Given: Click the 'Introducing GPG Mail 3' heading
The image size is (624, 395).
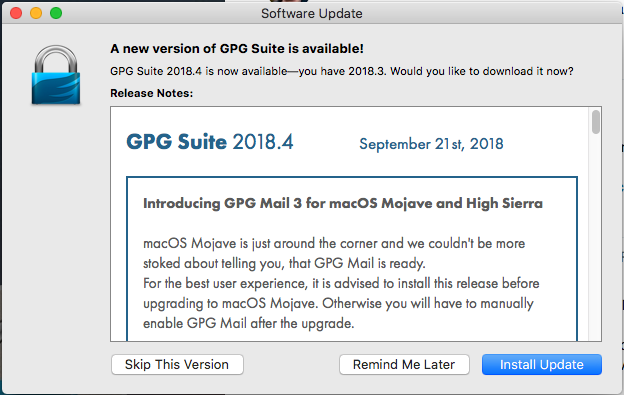Looking at the screenshot, I should 343,203.
